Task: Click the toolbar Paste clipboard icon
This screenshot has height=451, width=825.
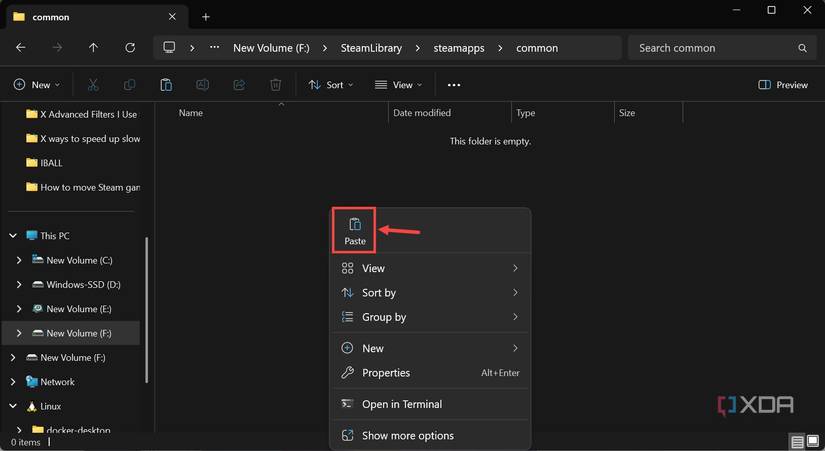Action: pyautogui.click(x=166, y=85)
